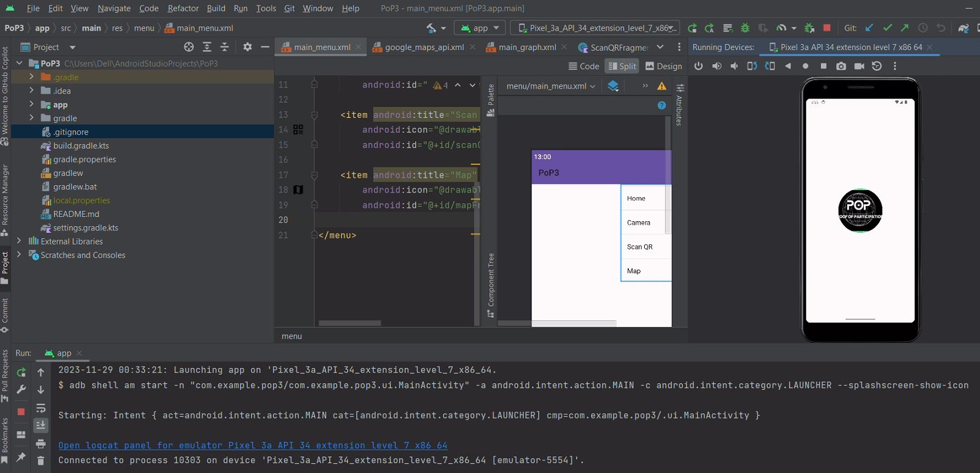Image resolution: width=980 pixels, height=473 pixels.
Task: Take an emulator screenshot with camera icon
Action: tap(841, 66)
